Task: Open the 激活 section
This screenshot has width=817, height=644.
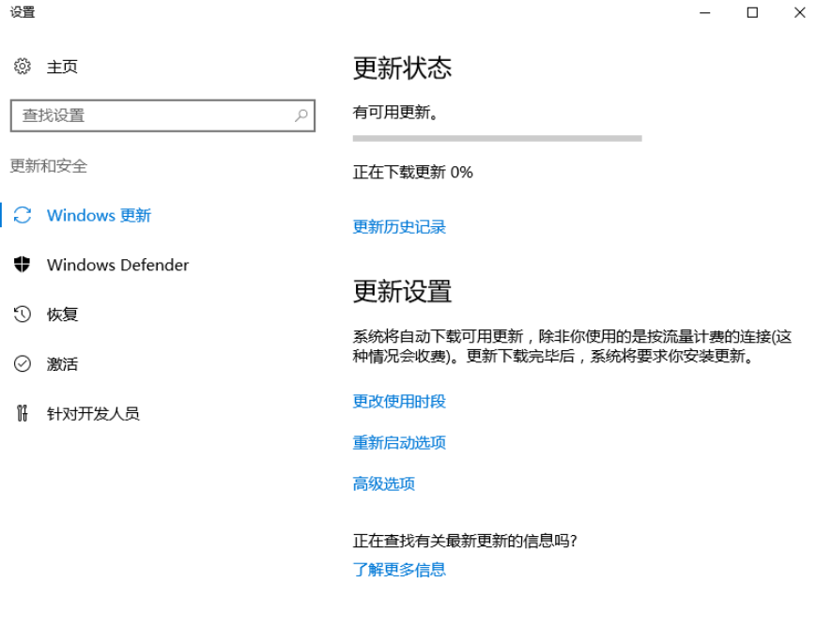Action: [x=62, y=363]
